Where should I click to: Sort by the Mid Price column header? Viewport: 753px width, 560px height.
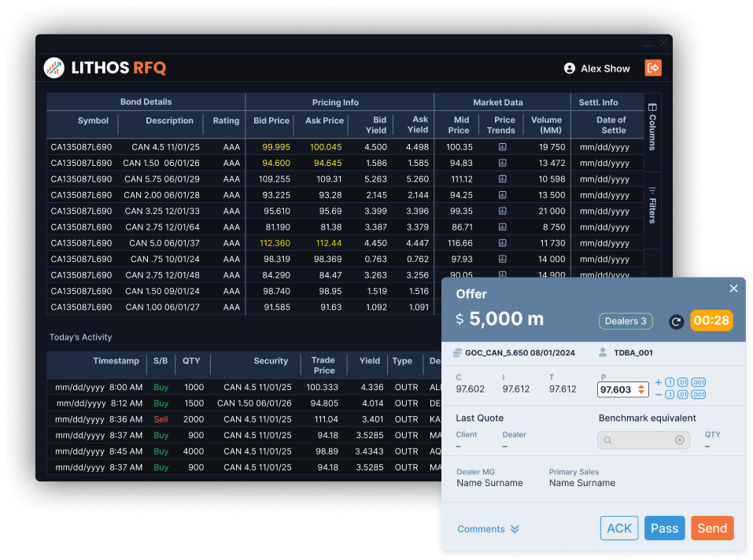click(459, 125)
